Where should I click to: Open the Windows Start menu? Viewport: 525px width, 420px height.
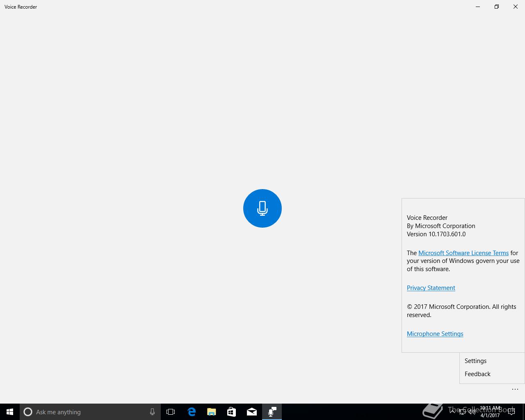click(x=10, y=412)
